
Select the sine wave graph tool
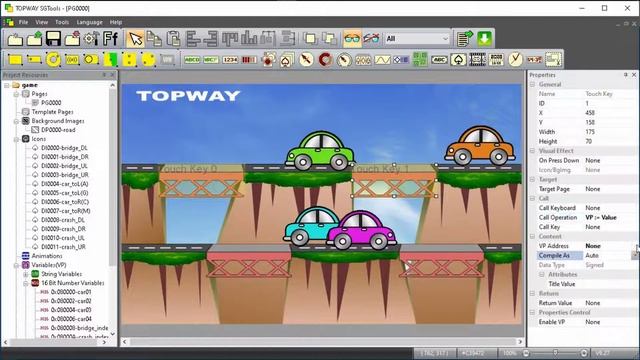[382, 60]
